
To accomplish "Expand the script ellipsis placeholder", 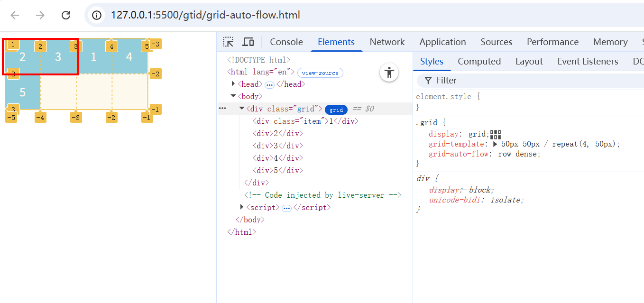I will point(286,208).
